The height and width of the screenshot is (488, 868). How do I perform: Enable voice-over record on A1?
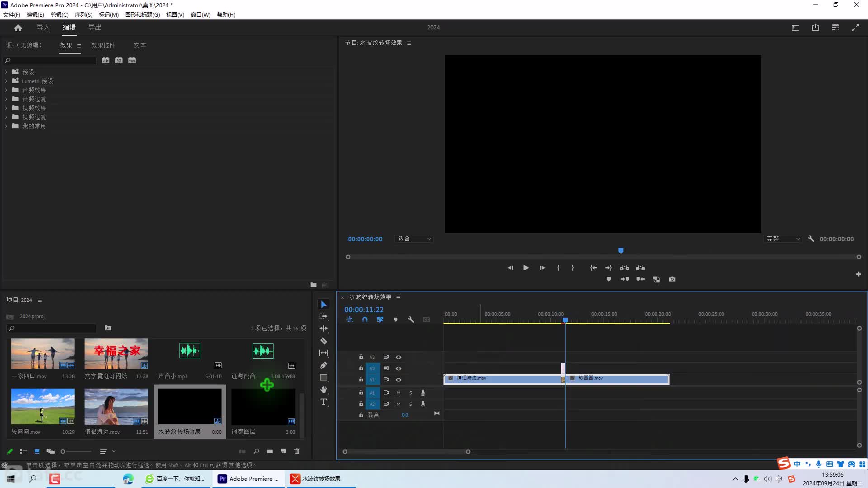coord(423,393)
